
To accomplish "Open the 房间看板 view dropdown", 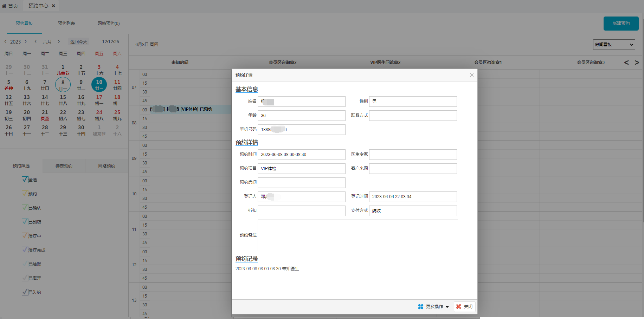I will pos(614,45).
